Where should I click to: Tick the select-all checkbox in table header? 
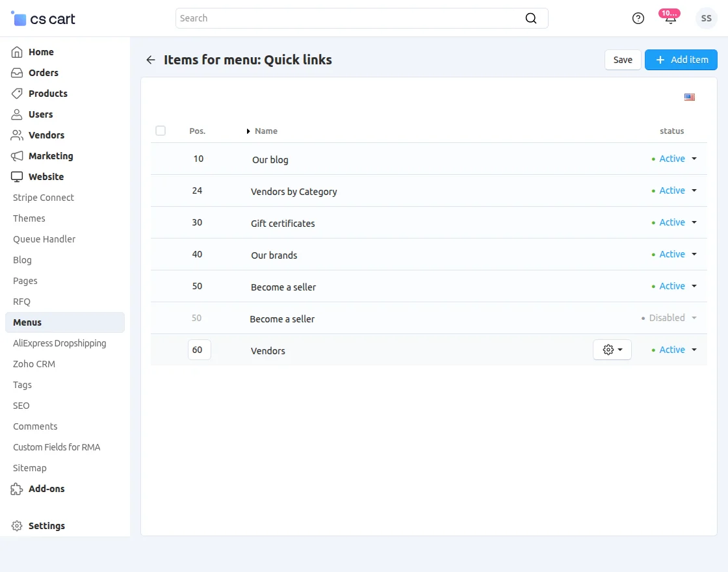tap(161, 131)
